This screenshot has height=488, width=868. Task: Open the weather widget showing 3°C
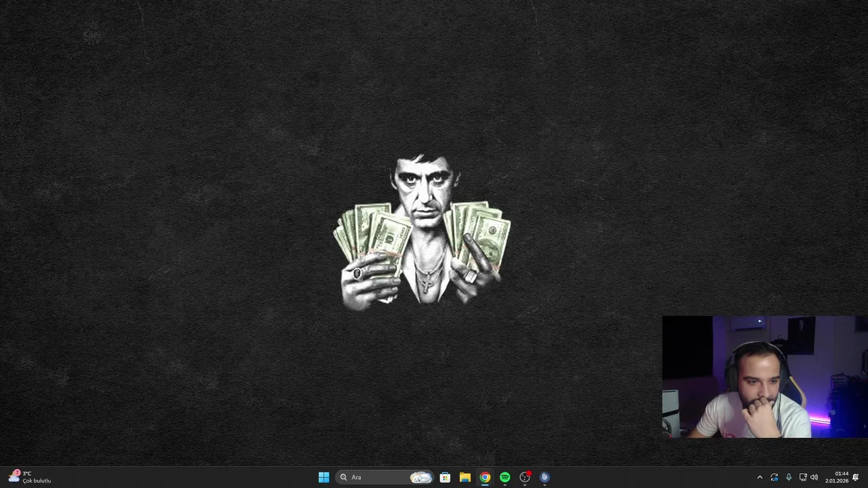30,477
